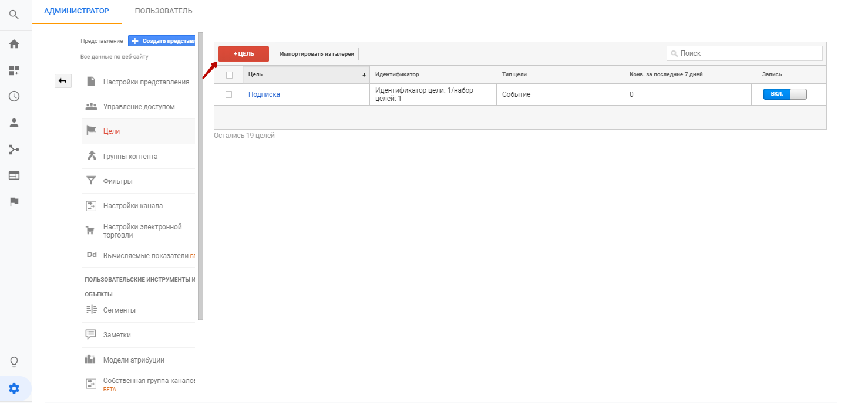The width and height of the screenshot is (868, 403).
Task: Go to Home icon in left sidebar
Action: (x=14, y=44)
